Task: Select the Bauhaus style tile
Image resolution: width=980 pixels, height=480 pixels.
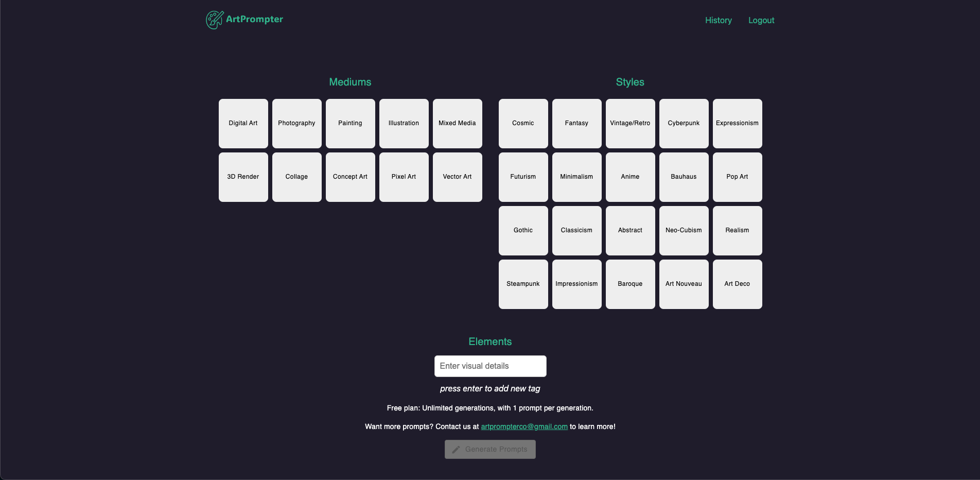Action: pyautogui.click(x=684, y=177)
